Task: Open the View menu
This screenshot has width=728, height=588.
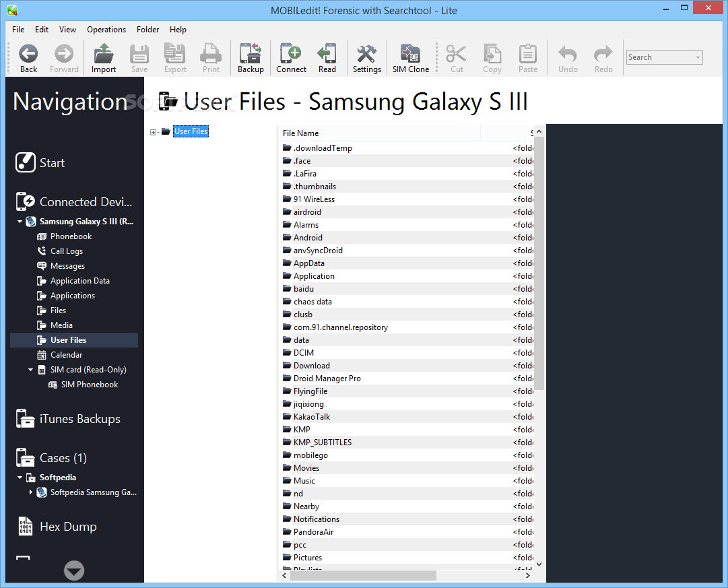Action: click(67, 29)
